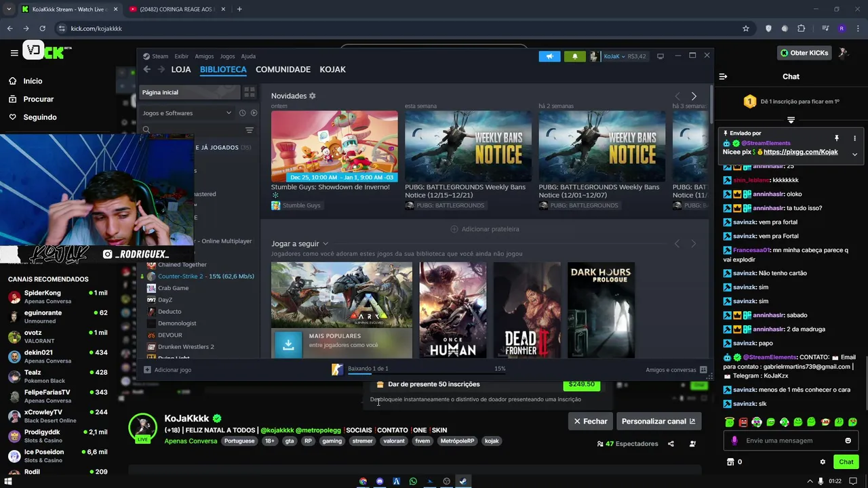Select Counter-Strike 2 in Steam library list
The image size is (868, 488).
(x=200, y=277)
